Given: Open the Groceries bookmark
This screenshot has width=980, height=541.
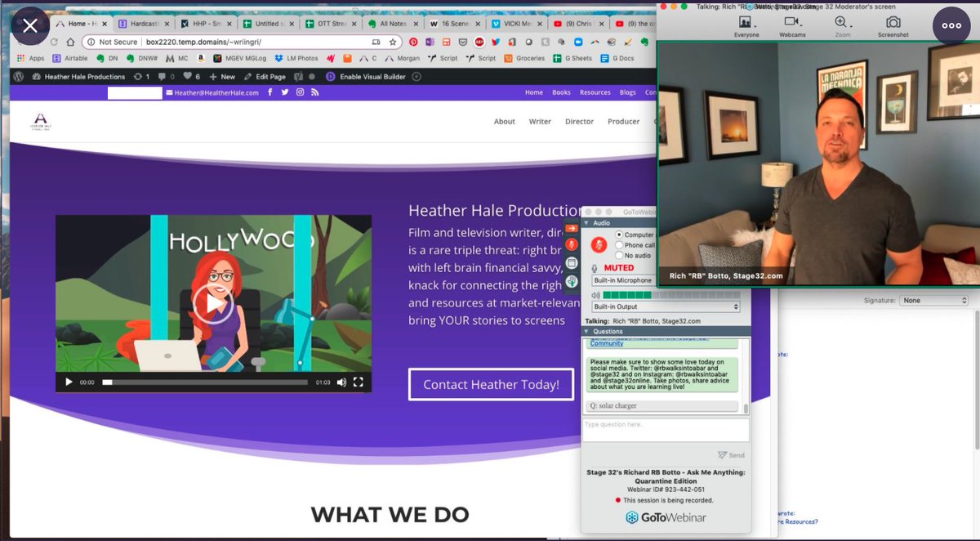Looking at the screenshot, I should (523, 58).
